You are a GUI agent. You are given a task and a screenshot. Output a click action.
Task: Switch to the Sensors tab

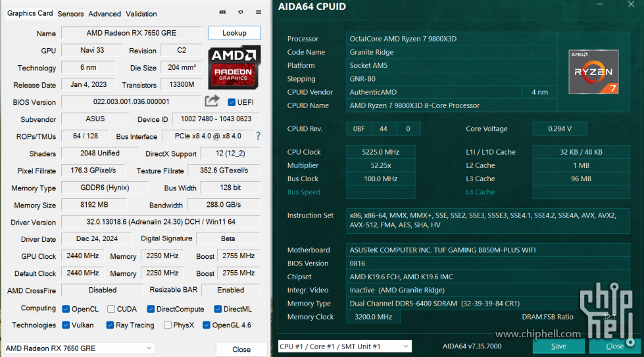70,14
